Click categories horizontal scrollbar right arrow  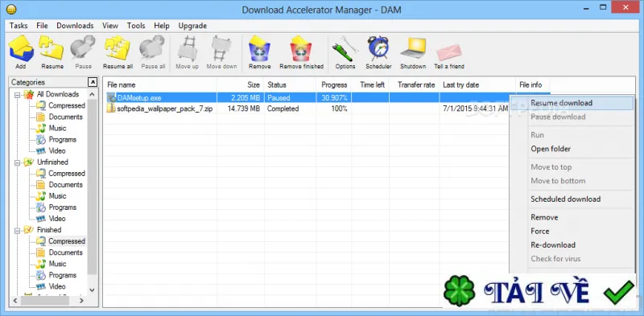tap(82, 301)
